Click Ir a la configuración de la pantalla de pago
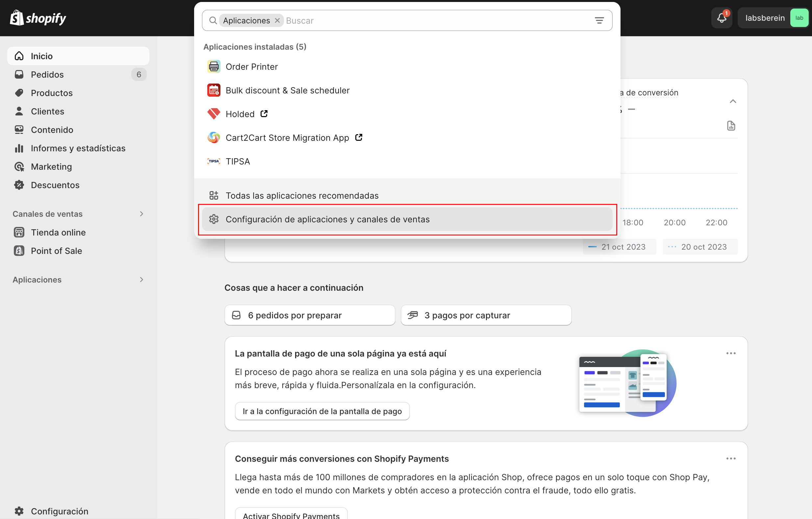 coord(322,411)
